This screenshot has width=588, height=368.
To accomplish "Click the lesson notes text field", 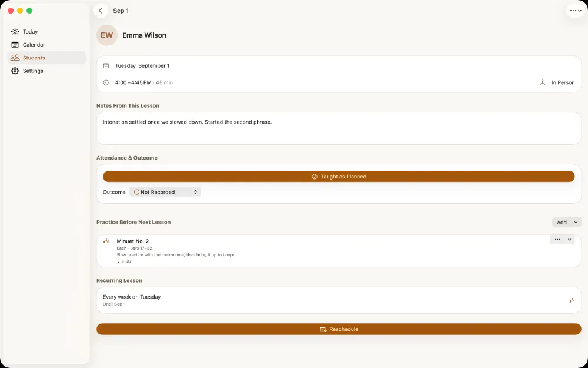I will click(x=339, y=128).
